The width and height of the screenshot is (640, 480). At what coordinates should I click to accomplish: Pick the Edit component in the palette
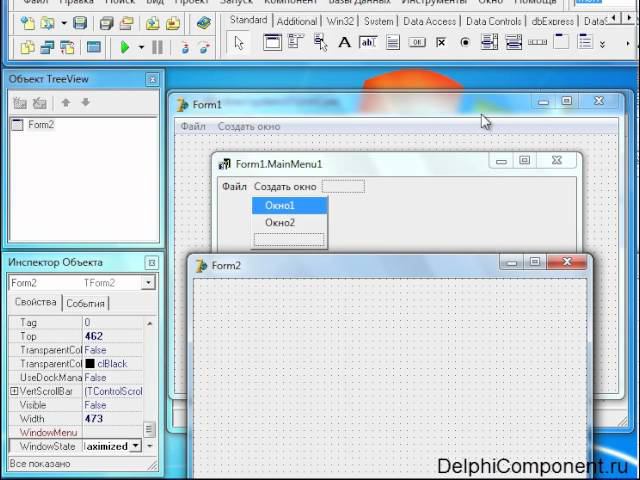tap(368, 42)
